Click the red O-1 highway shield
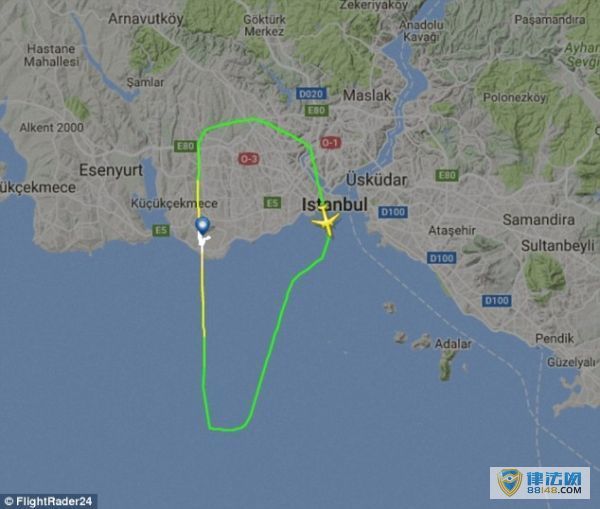 pos(330,143)
